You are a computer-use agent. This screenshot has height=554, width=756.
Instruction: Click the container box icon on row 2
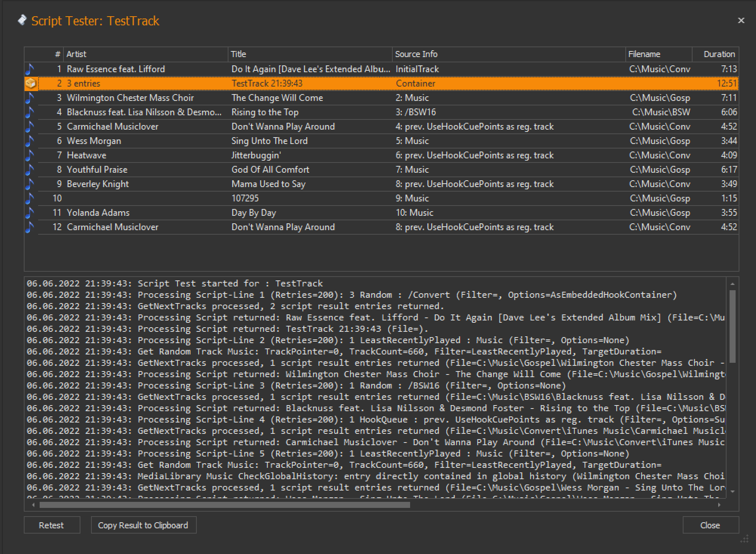pyautogui.click(x=31, y=83)
